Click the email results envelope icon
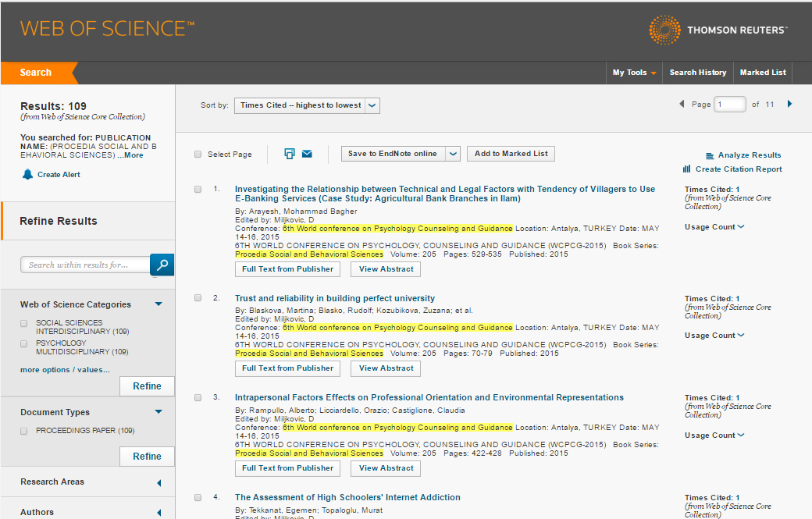Screen dimensions: 812x519 point(307,154)
